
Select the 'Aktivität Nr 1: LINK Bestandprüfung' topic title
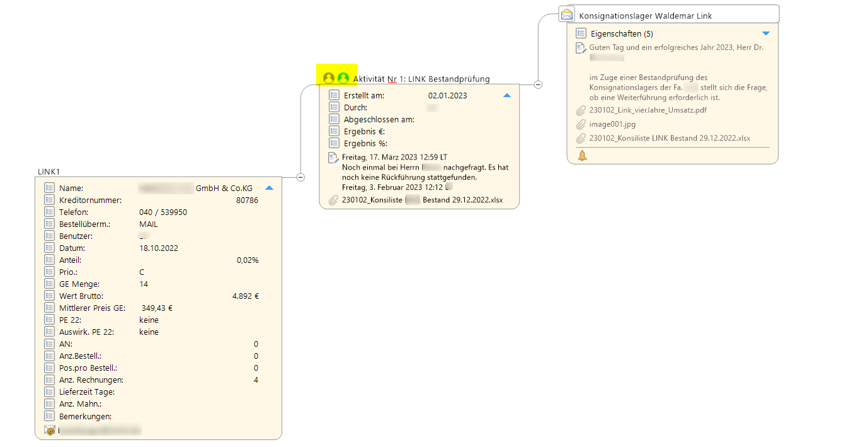click(x=421, y=79)
